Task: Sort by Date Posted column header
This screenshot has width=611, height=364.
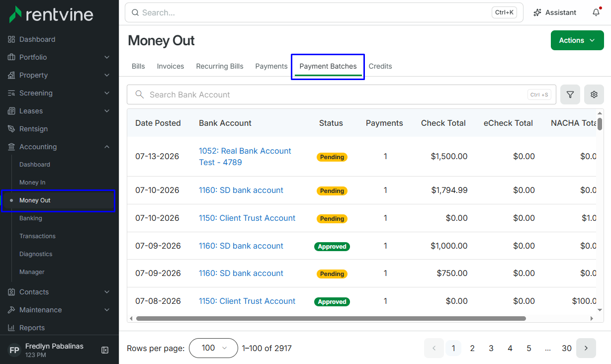Action: point(158,123)
